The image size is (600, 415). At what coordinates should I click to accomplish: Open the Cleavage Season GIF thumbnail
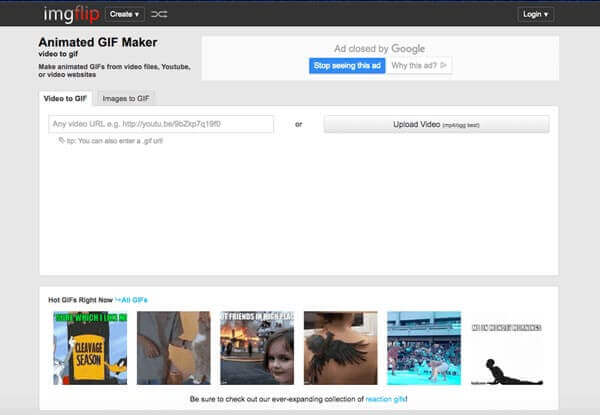[x=90, y=347]
